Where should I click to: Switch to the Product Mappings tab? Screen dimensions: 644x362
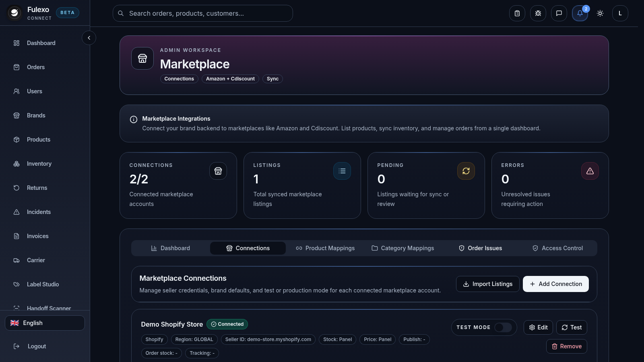click(325, 248)
